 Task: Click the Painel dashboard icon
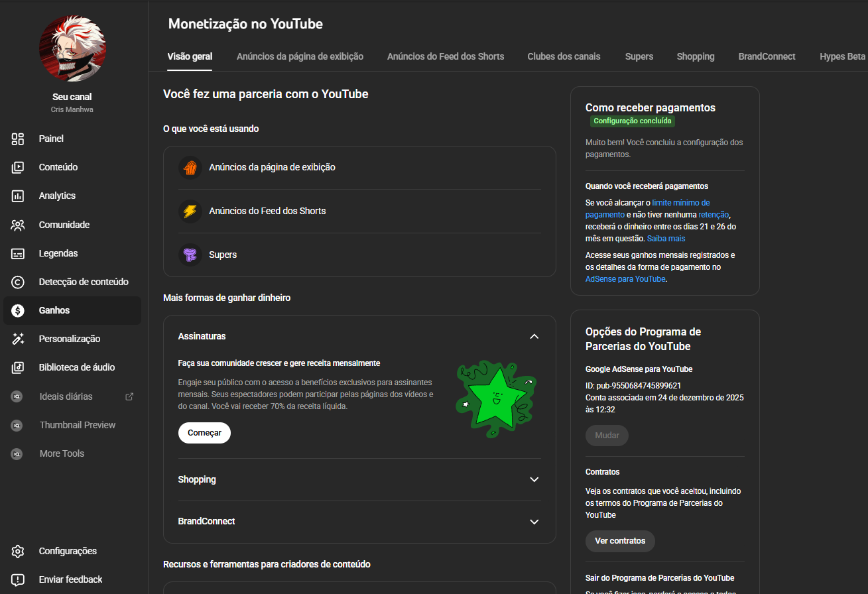[x=18, y=139]
